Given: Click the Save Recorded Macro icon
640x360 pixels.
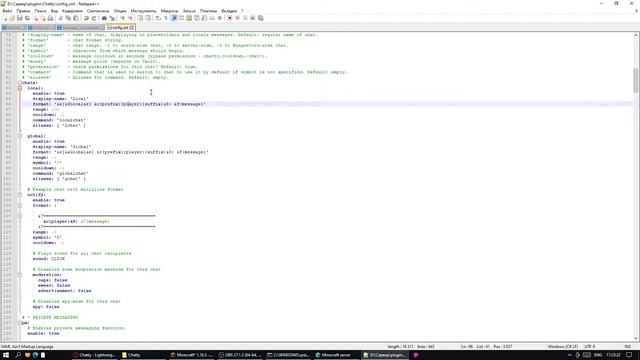Looking at the screenshot, I should pyautogui.click(x=260, y=18).
